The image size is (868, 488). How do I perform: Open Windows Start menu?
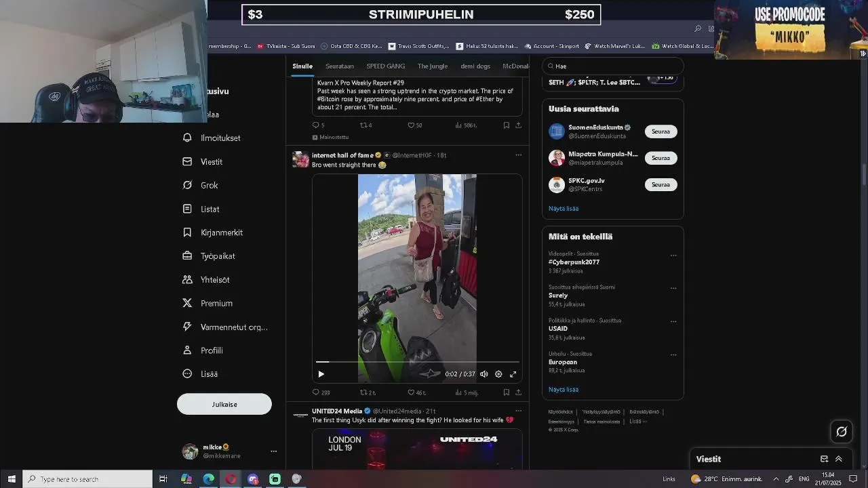click(12, 479)
